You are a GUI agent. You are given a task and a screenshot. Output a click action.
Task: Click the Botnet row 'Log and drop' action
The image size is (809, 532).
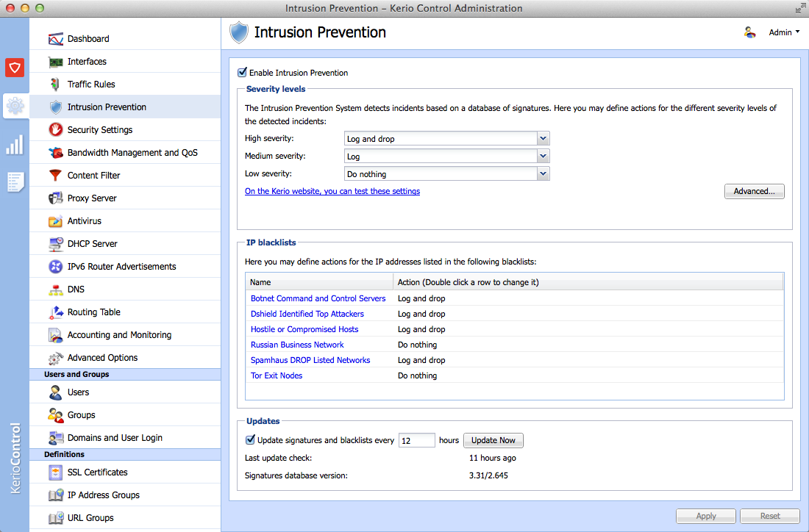421,298
